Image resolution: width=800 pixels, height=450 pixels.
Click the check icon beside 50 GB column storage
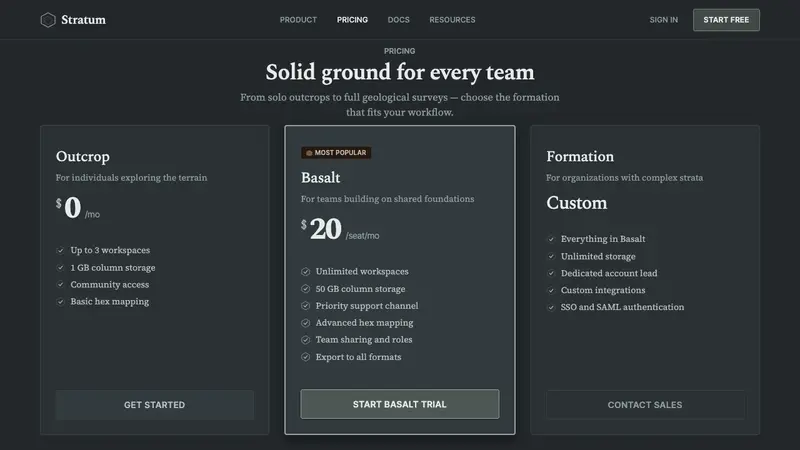point(306,289)
